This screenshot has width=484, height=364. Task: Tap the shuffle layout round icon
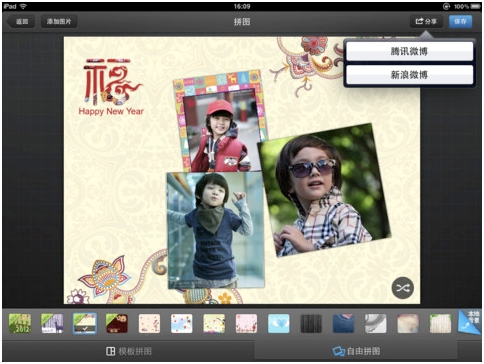[402, 288]
